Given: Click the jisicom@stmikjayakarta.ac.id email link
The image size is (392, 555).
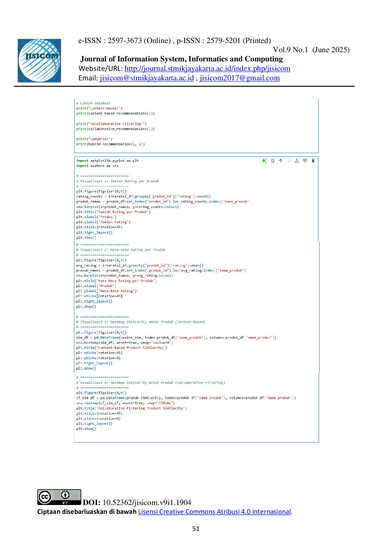Looking at the screenshot, I should [146, 78].
